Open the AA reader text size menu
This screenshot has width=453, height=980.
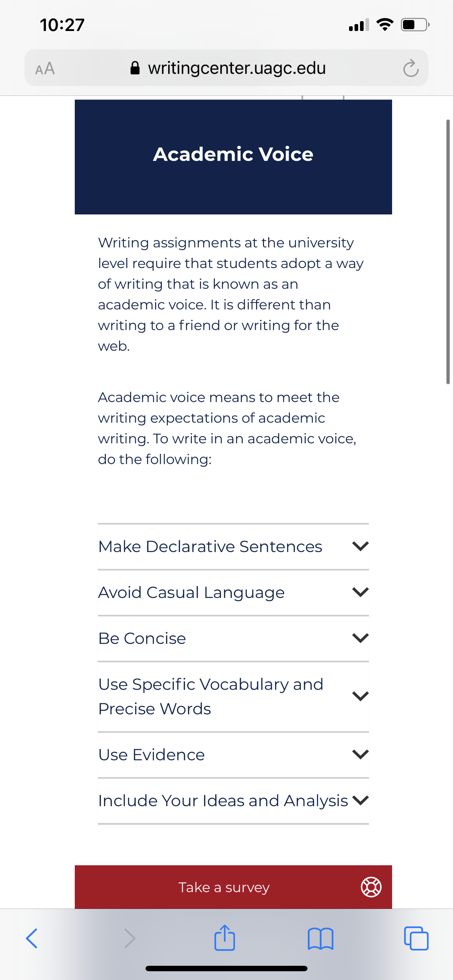45,69
